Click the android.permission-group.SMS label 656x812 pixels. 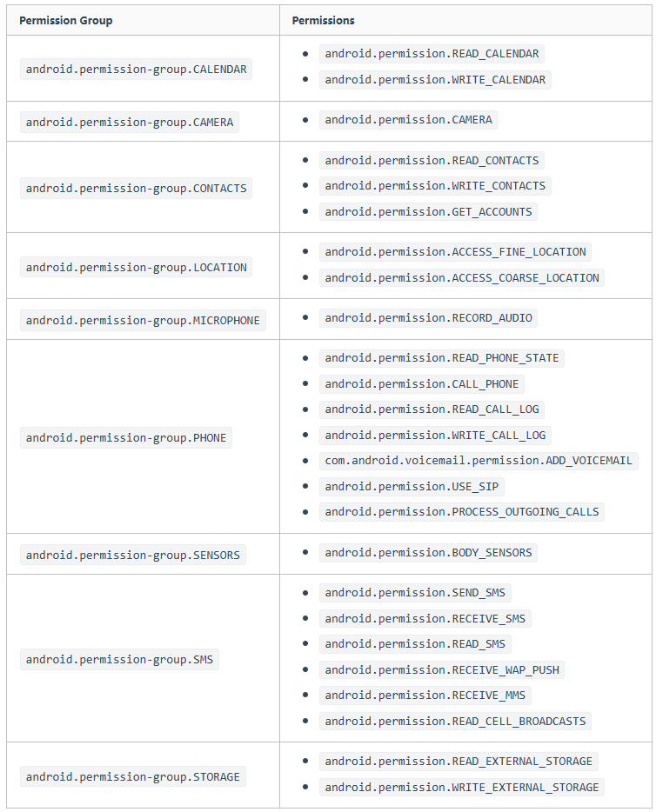(119, 660)
